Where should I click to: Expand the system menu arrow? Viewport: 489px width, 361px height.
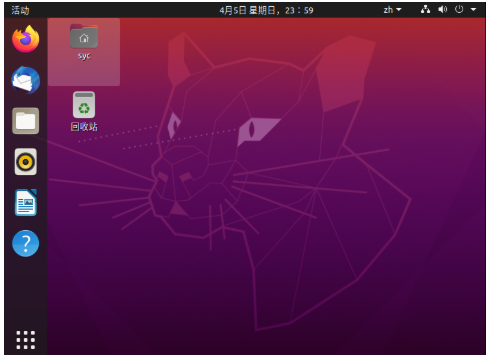(x=473, y=10)
